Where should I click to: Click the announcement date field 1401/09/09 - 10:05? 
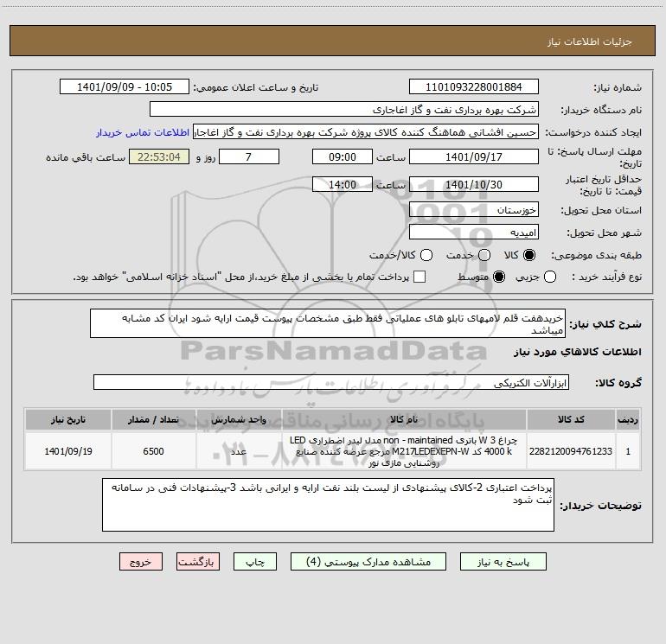[125, 86]
